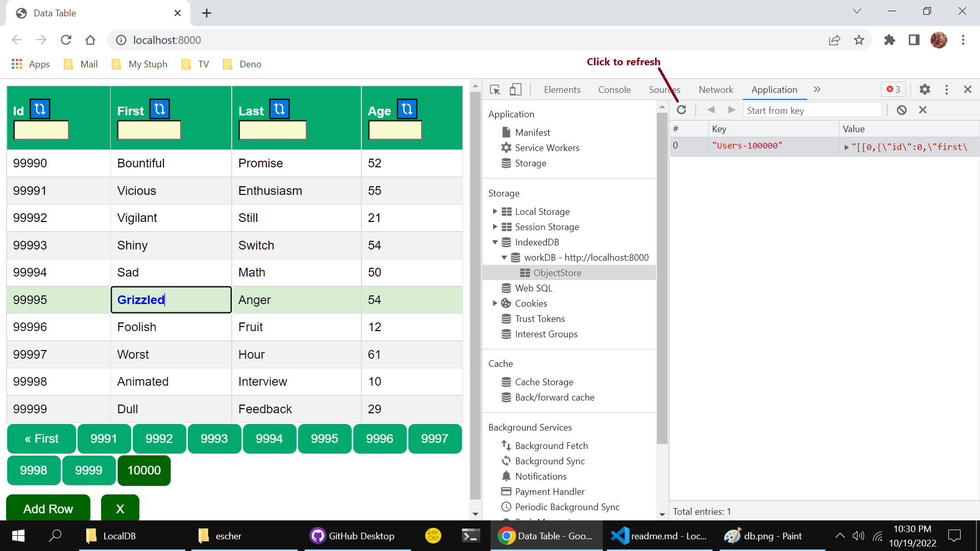Open the Chrome extensions menu
Image resolution: width=980 pixels, height=551 pixels.
coord(890,40)
